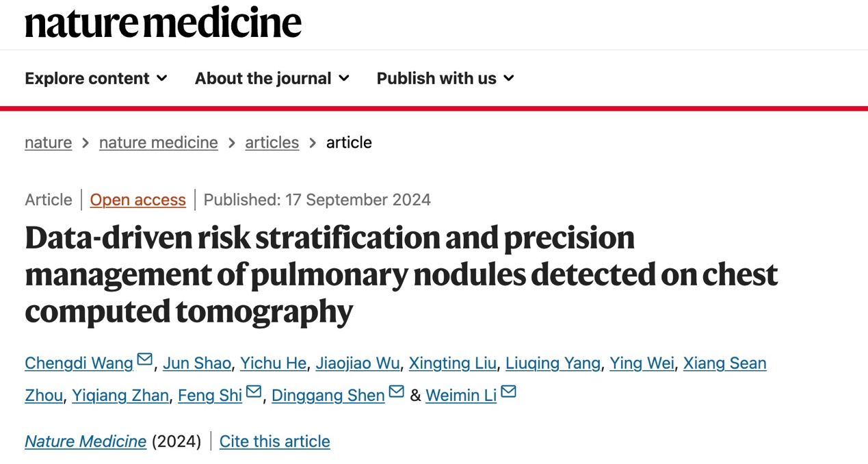Navigate to nature medicine breadcrumb
The height and width of the screenshot is (464, 868).
click(158, 142)
